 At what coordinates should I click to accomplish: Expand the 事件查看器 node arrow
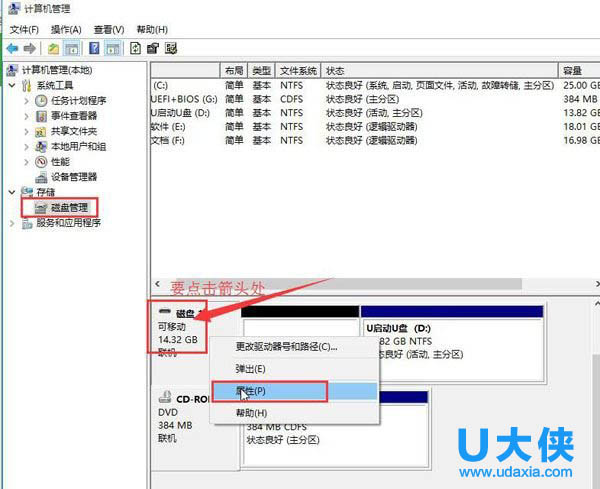pyautogui.click(x=26, y=116)
